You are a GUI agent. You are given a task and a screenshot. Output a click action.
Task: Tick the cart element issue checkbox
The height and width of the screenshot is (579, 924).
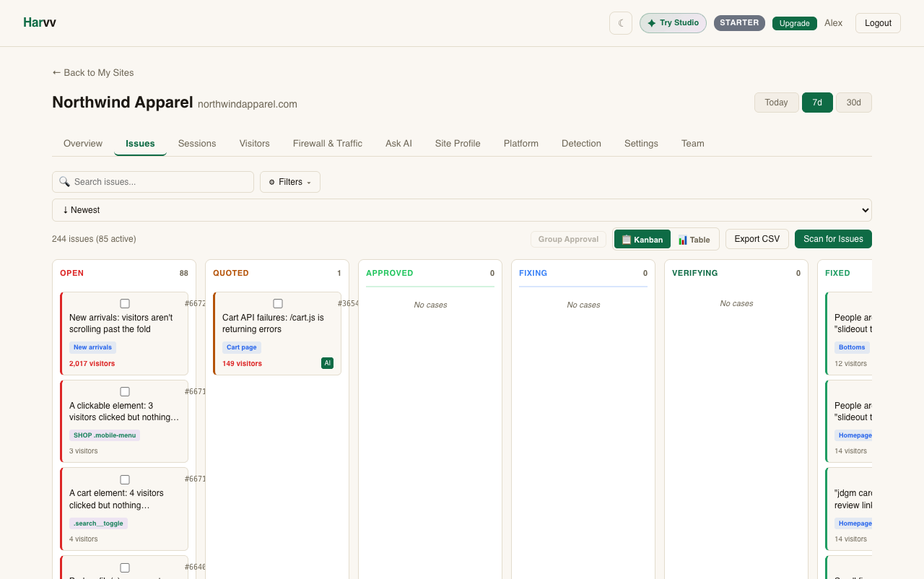[x=125, y=479]
